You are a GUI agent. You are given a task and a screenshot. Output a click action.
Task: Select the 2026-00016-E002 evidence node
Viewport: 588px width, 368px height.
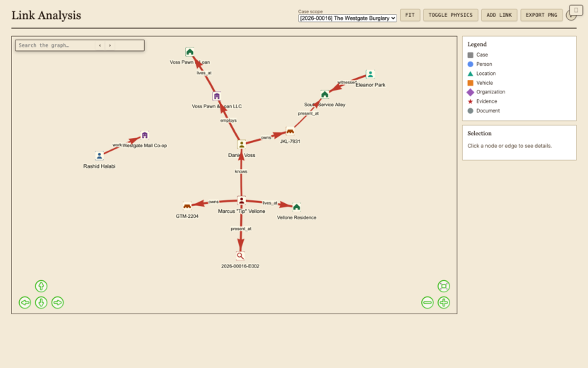(x=240, y=255)
